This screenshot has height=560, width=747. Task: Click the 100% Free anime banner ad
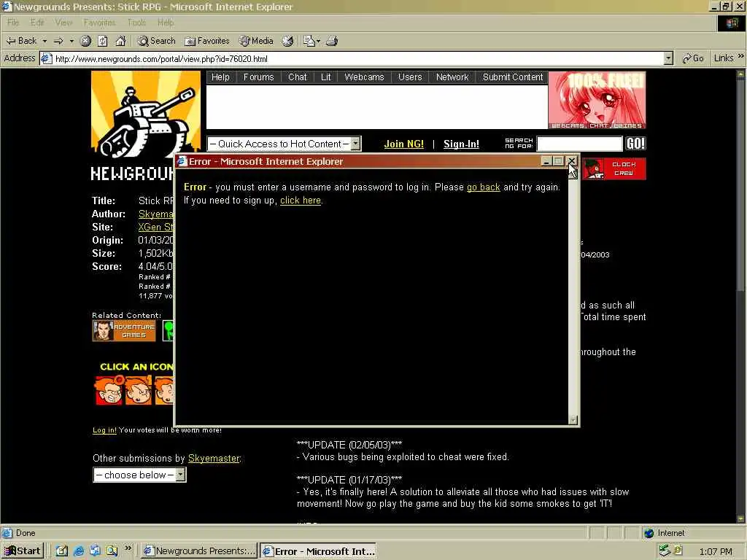click(x=597, y=100)
